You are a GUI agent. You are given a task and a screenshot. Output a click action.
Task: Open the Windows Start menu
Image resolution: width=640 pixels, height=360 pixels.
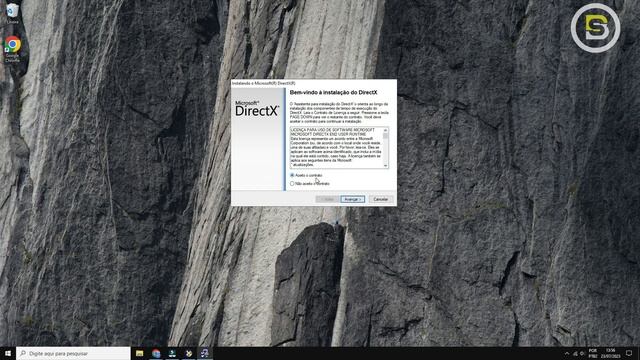(x=8, y=353)
